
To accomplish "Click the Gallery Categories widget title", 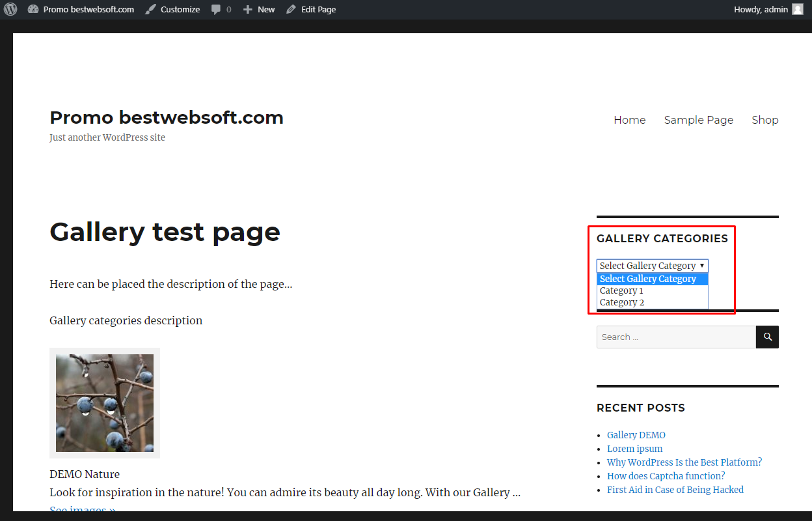I will pos(662,238).
